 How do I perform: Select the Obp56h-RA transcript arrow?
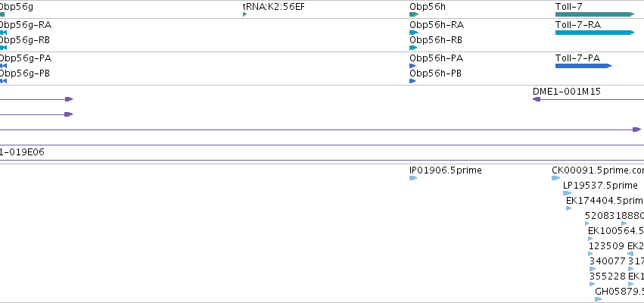(x=414, y=33)
